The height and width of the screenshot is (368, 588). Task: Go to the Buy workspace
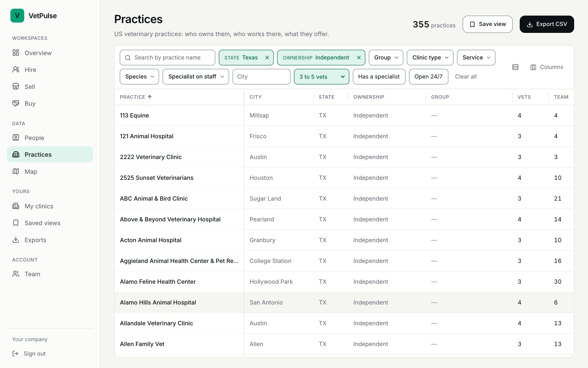tap(50, 103)
